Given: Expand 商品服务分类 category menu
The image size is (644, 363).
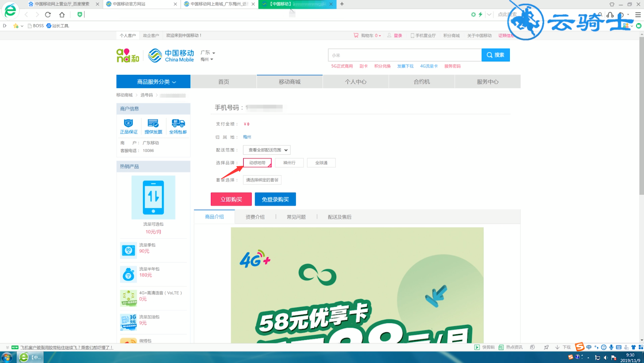Looking at the screenshot, I should [153, 82].
